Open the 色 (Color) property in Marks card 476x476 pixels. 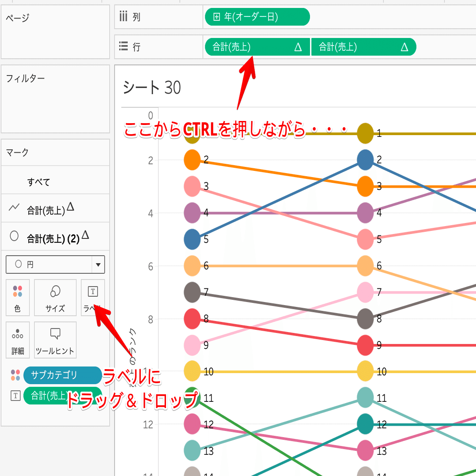18,298
